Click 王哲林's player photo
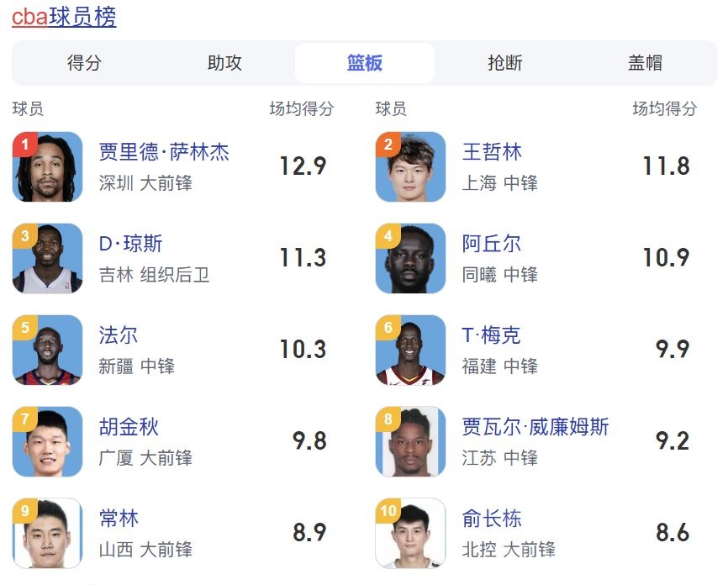 (x=411, y=166)
